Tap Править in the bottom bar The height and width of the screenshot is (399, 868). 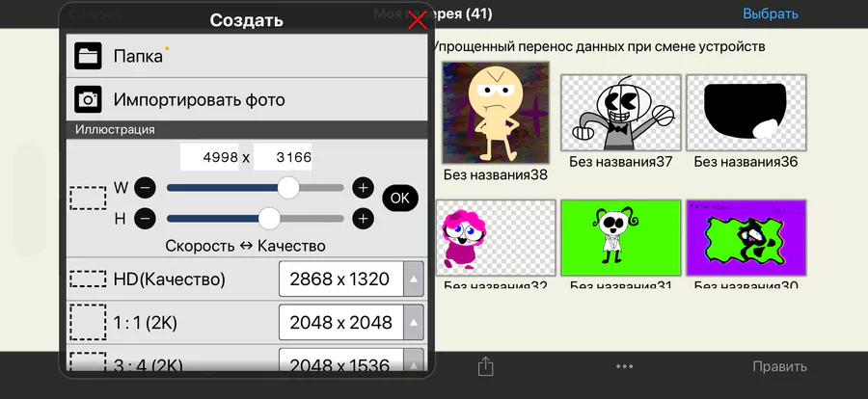point(779,366)
